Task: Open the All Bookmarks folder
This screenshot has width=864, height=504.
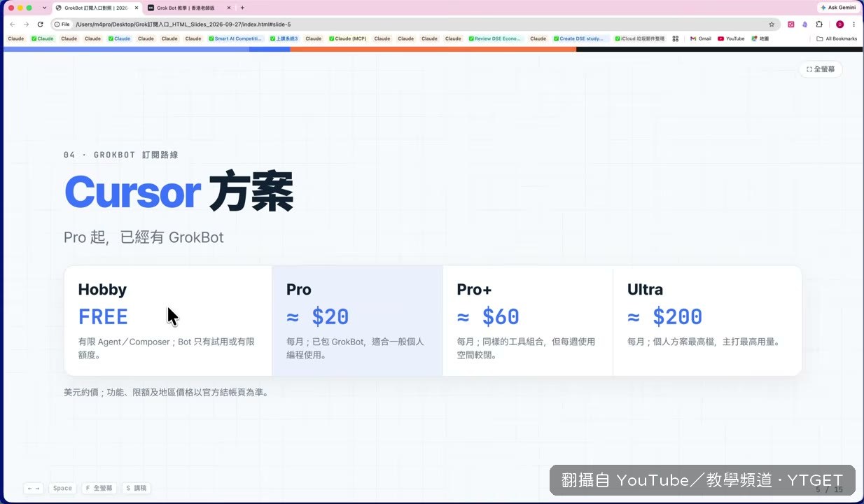Action: [x=837, y=38]
